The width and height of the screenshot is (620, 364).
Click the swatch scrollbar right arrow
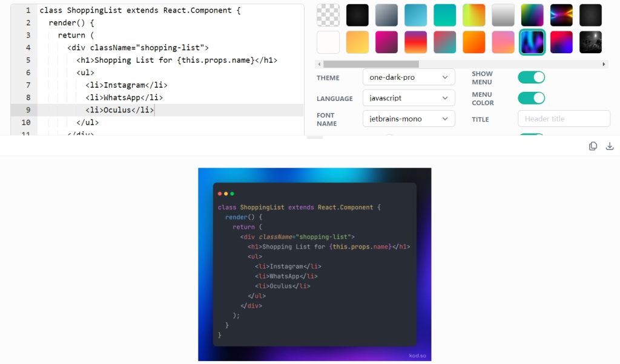(x=604, y=64)
